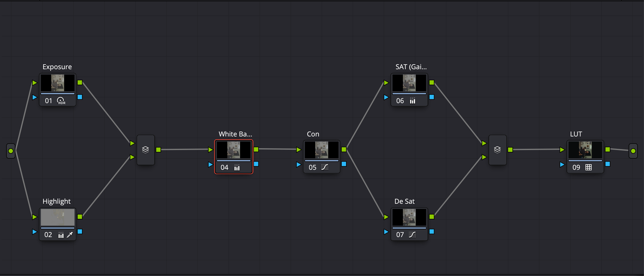The height and width of the screenshot is (276, 644).
Task: Select the Con node 05 thumbnail
Action: coord(322,150)
